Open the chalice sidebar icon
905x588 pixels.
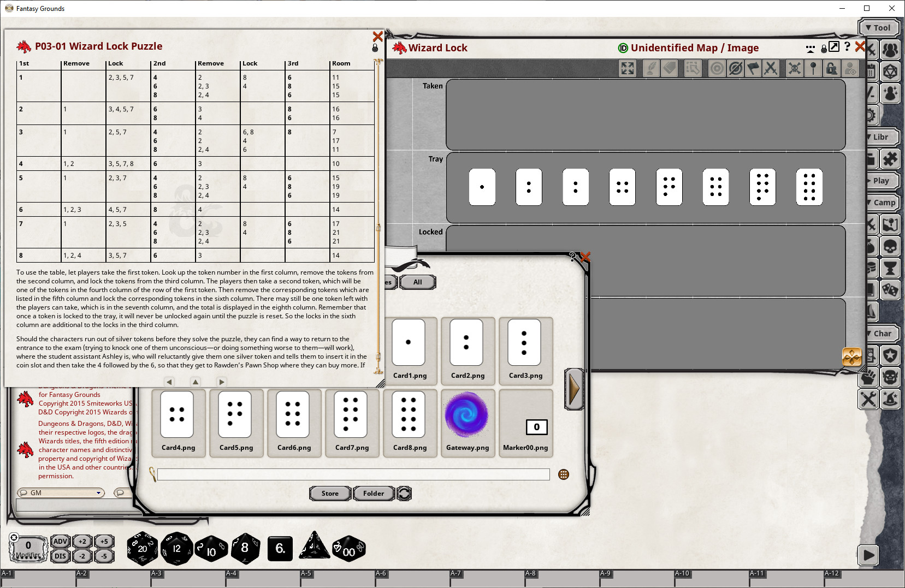coord(890,268)
